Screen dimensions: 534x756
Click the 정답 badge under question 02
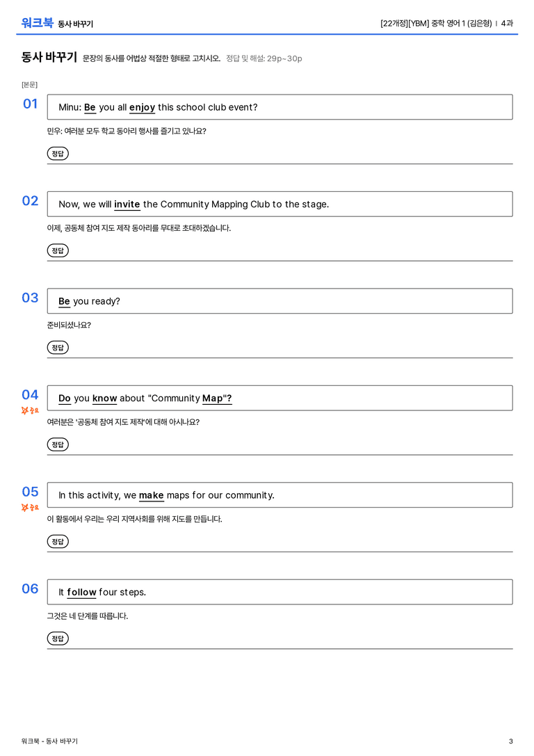pos(58,250)
